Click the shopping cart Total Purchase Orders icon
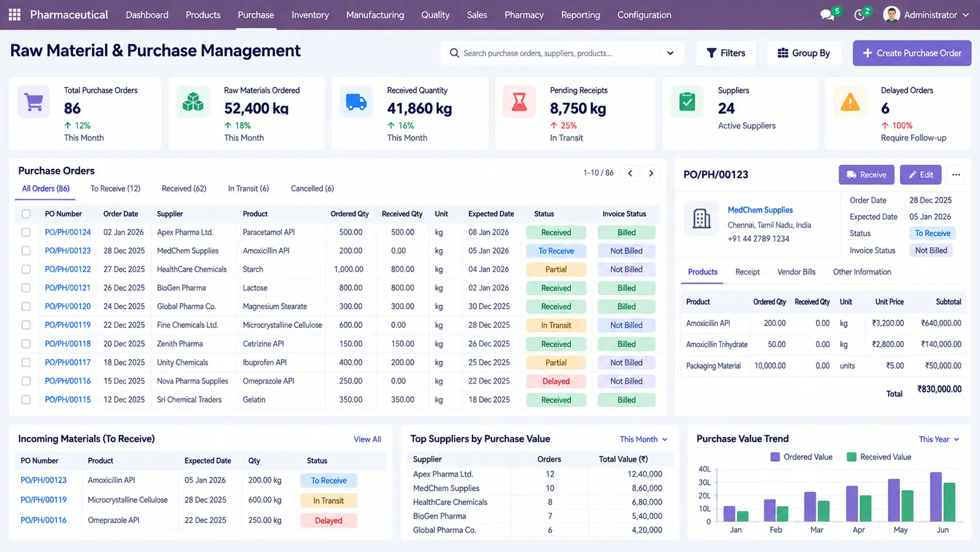The height and width of the screenshot is (552, 980). [x=34, y=102]
